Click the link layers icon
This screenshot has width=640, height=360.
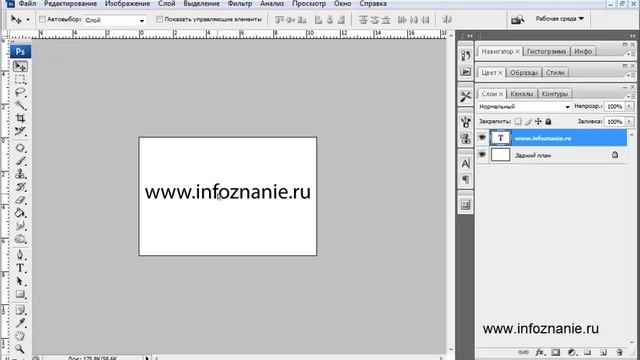tap(524, 352)
